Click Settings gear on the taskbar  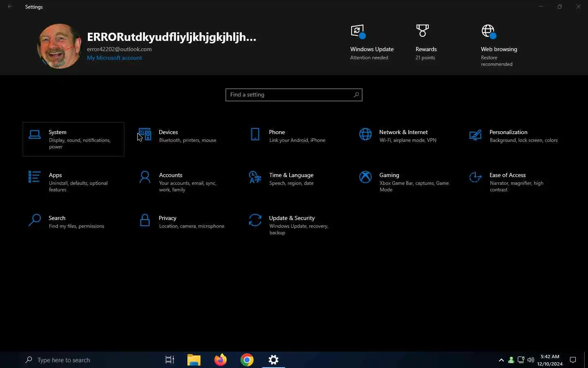274,360
